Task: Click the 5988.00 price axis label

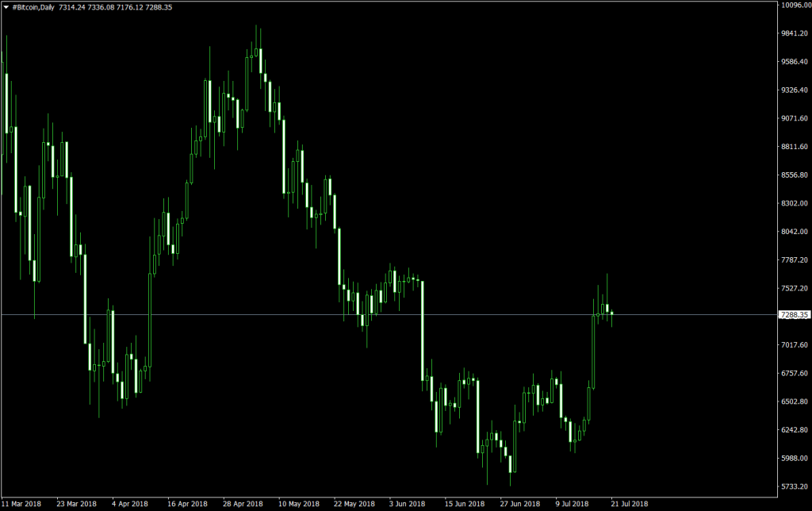Action: 794,458
